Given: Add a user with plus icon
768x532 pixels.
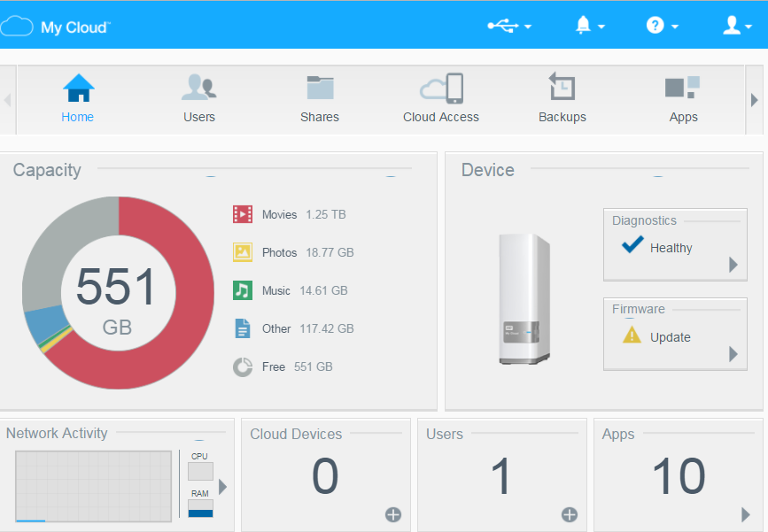Looking at the screenshot, I should pyautogui.click(x=570, y=514).
